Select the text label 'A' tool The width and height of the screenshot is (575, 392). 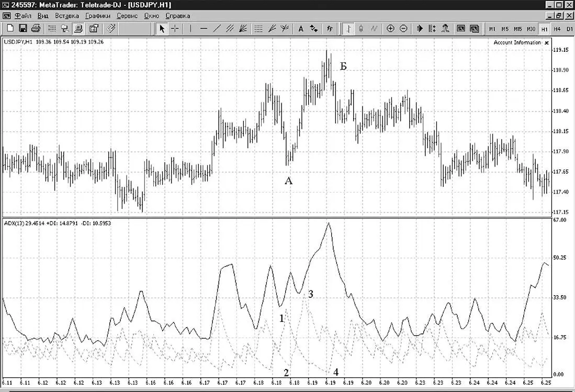click(x=301, y=28)
